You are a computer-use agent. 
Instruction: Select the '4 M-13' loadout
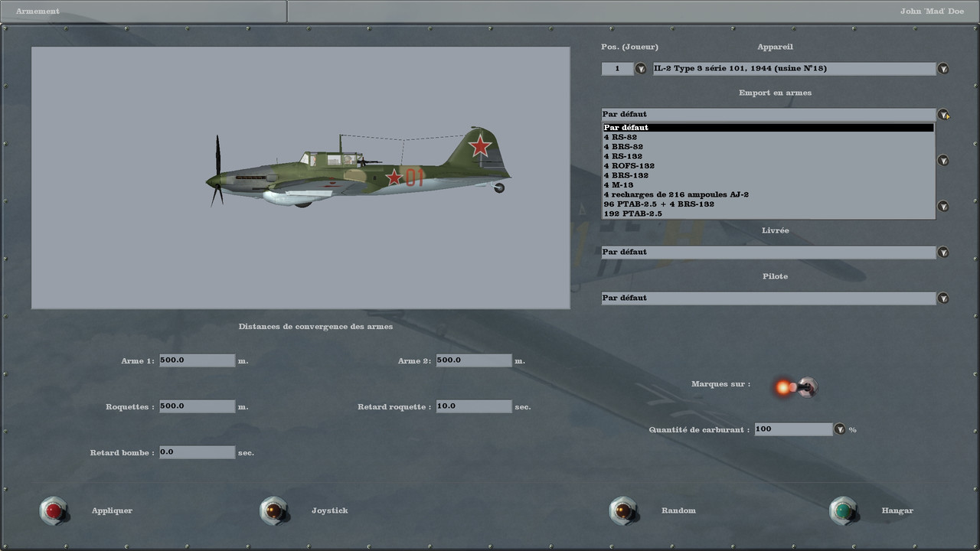768,185
